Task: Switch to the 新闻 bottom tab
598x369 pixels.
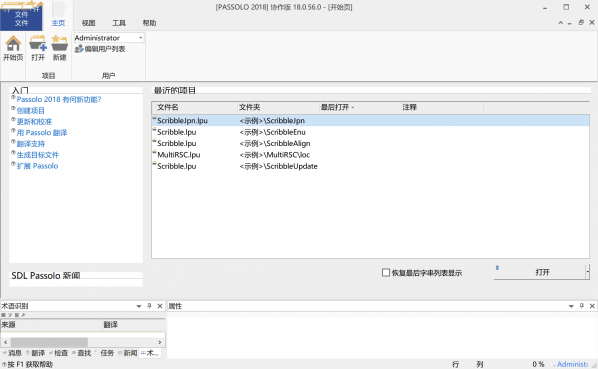Action: [x=128, y=353]
